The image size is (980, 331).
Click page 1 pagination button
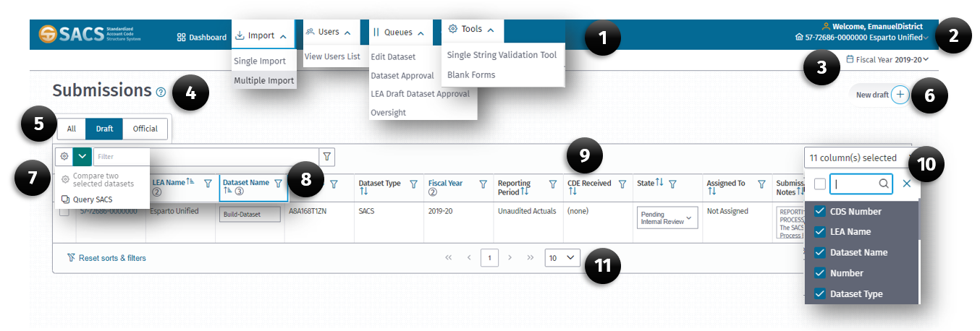point(489,257)
